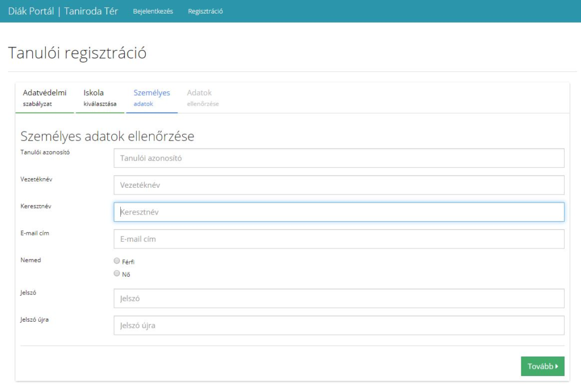Click into the Vezetéknév text box

[339, 185]
